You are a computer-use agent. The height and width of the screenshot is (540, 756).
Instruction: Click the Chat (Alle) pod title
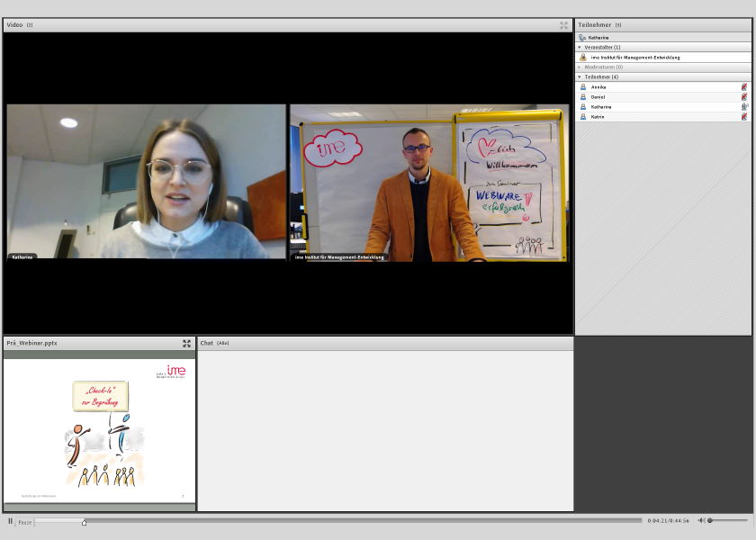[214, 343]
